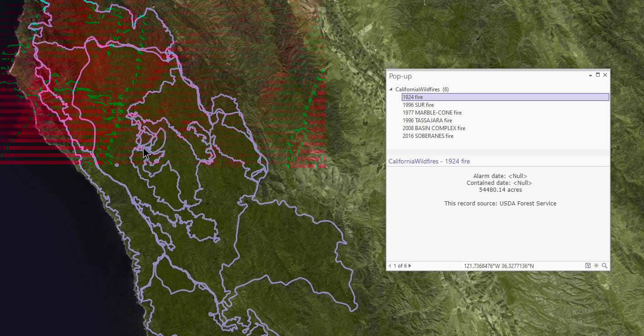Flash the selected feature on the map
The image size is (644, 336).
tap(596, 266)
